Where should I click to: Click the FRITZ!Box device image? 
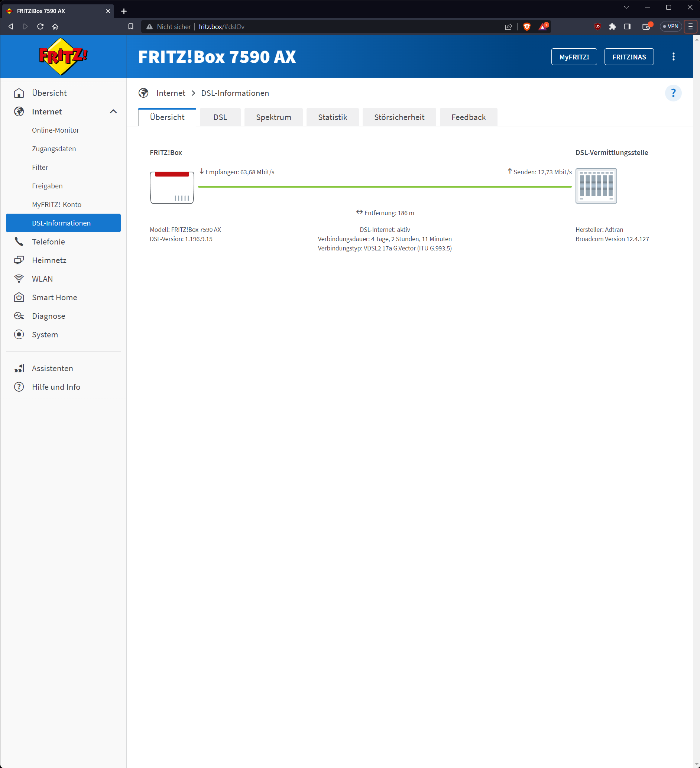pos(172,187)
